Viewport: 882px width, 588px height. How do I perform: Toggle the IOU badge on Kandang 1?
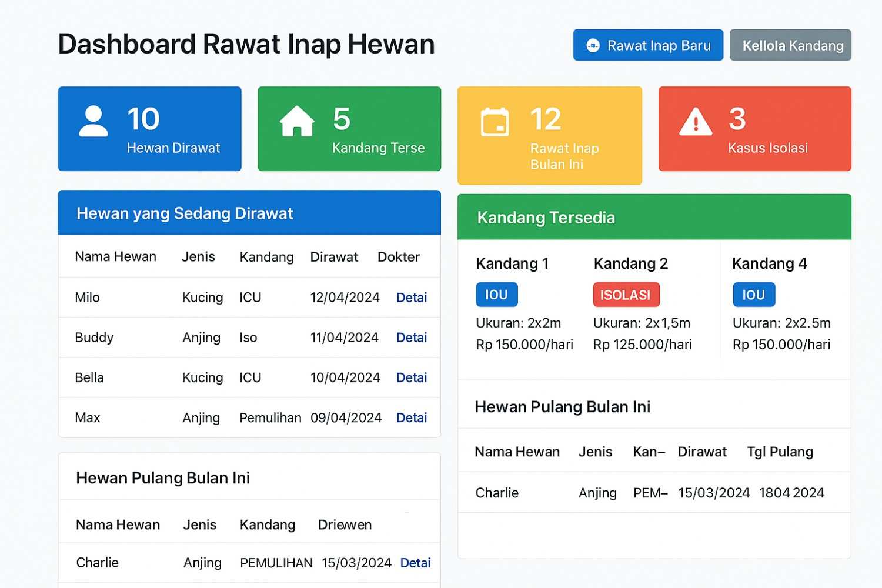tap(496, 295)
